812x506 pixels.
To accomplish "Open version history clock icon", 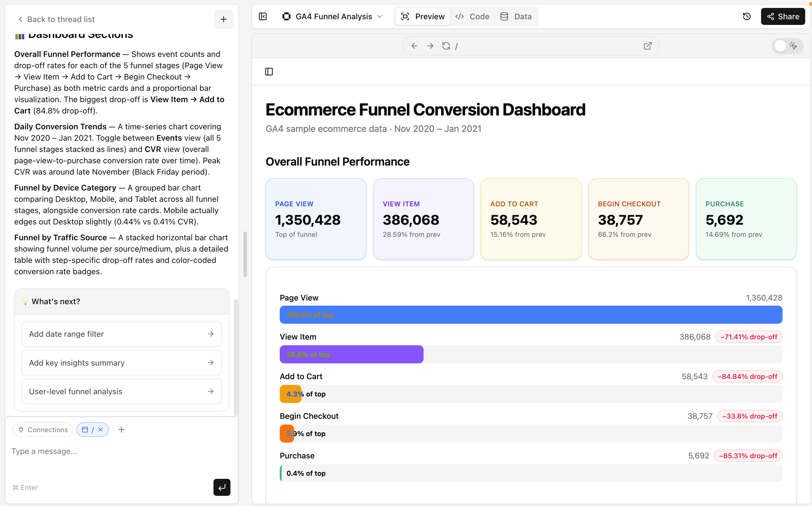I will coord(746,16).
